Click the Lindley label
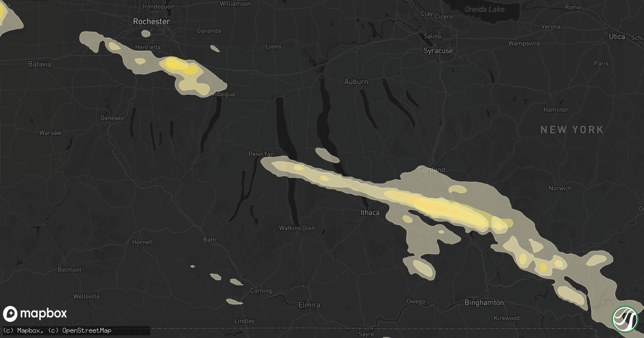 [244, 321]
